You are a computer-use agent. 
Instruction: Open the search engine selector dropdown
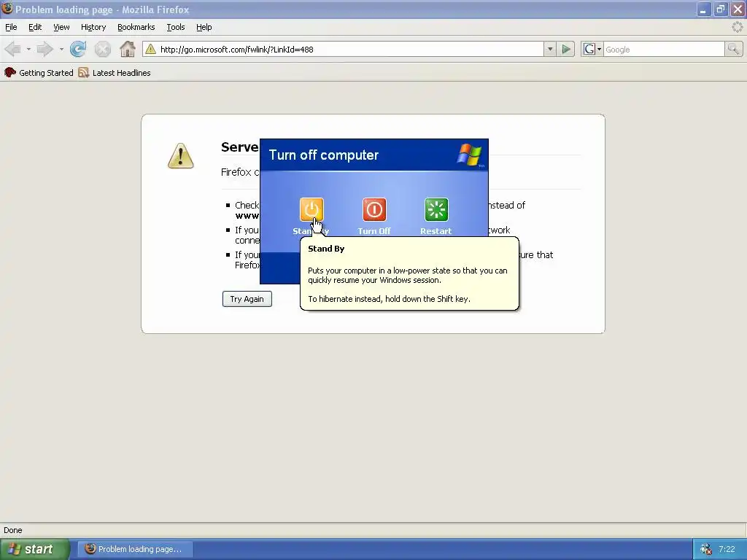click(593, 49)
